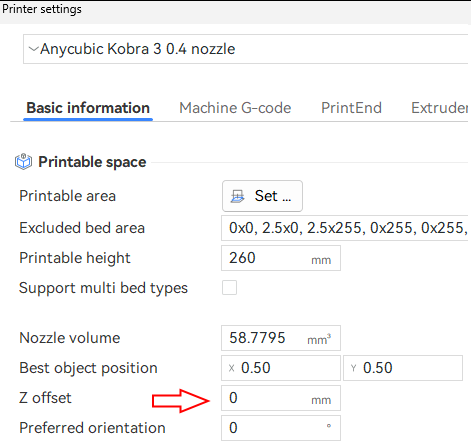Click the Best object position Y field

click(x=403, y=368)
